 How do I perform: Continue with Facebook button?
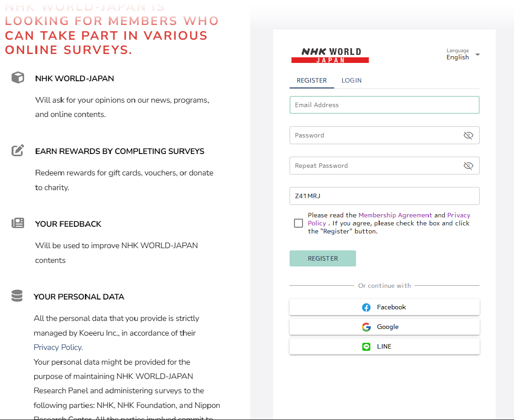[x=385, y=307]
